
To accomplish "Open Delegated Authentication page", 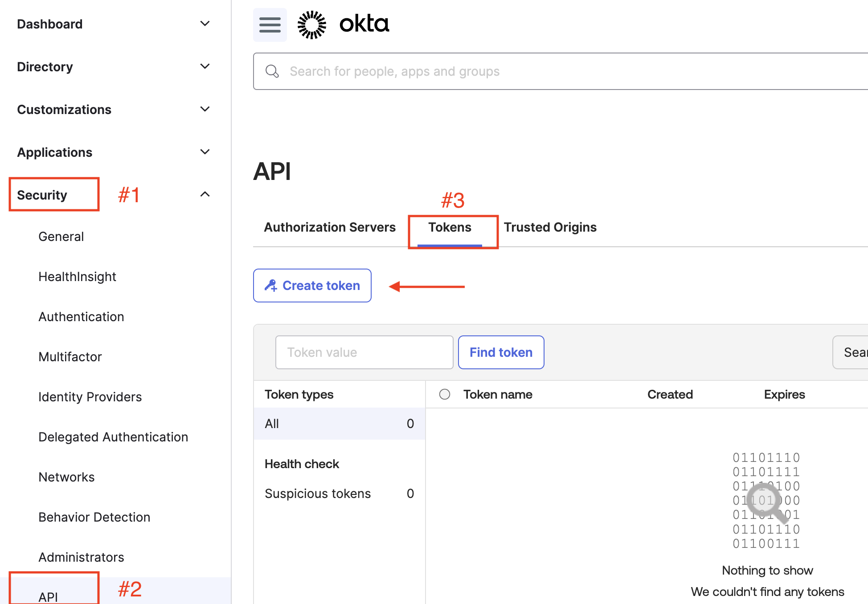I will point(113,437).
